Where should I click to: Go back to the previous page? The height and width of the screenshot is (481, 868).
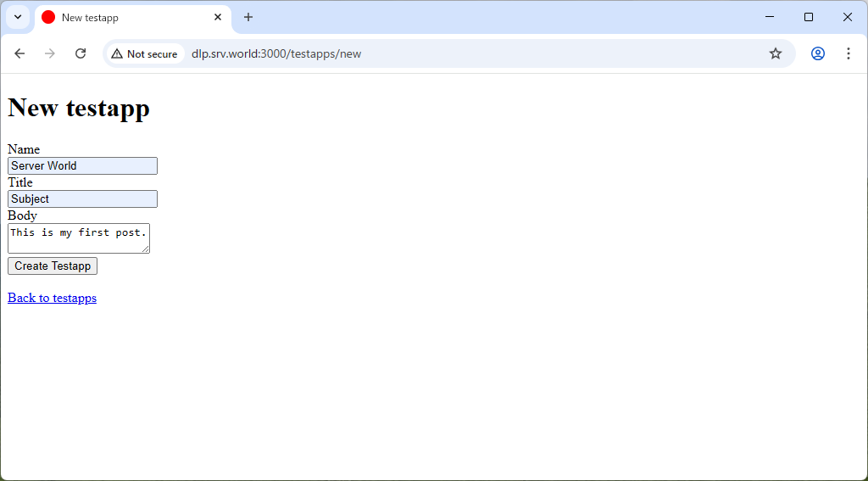[19, 53]
